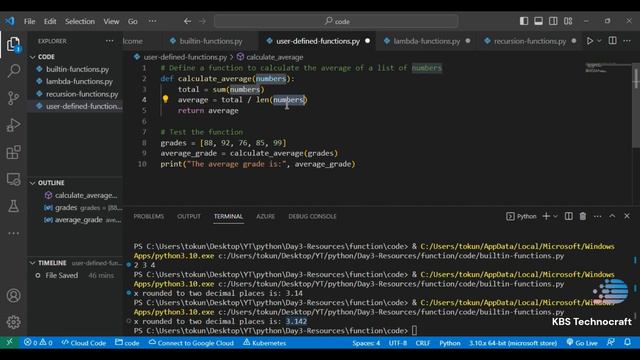Toggle the bottom panel visibility
640x360 pixels.
pos(538,21)
